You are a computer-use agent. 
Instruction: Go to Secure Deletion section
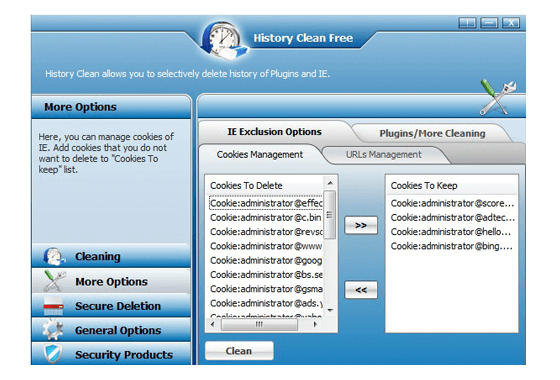111,306
